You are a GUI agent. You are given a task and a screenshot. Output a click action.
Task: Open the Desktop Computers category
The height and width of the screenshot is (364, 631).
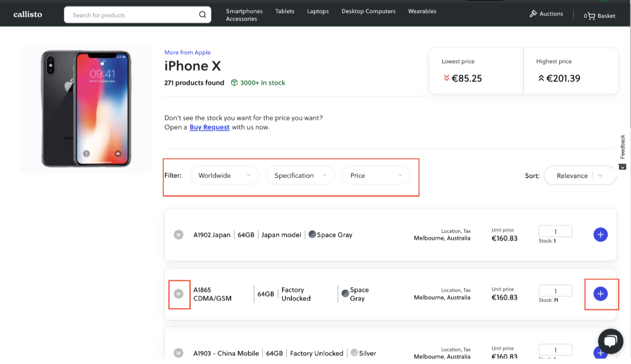[x=368, y=11]
